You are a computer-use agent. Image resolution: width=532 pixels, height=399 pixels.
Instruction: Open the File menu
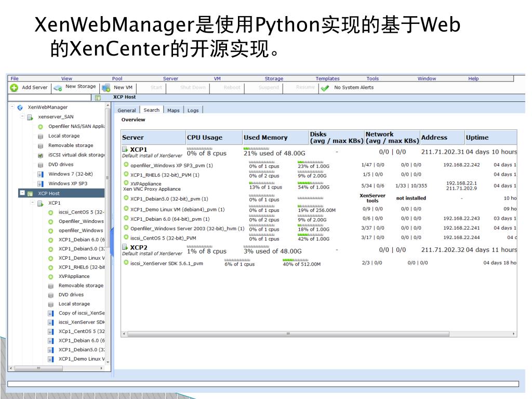pos(15,78)
